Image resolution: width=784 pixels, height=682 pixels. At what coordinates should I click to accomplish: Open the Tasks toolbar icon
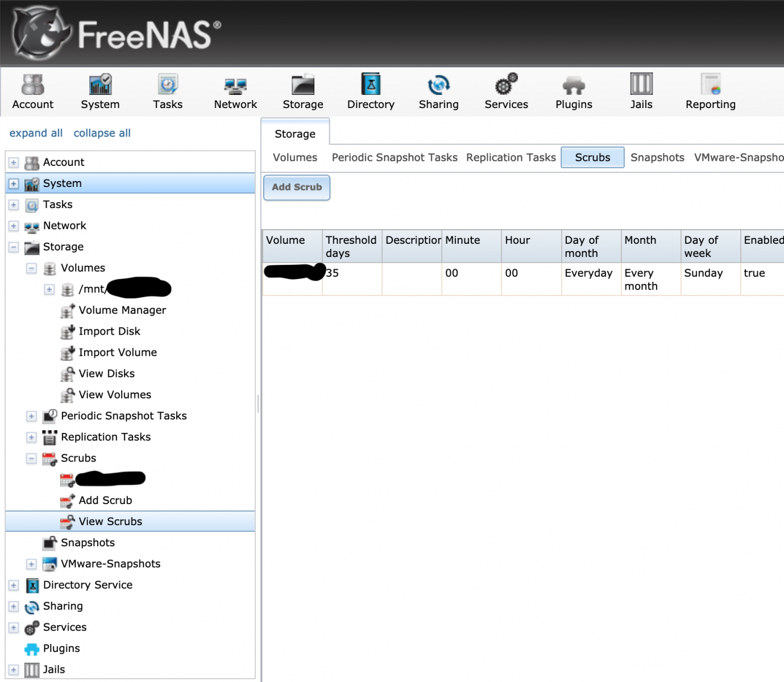[x=168, y=92]
